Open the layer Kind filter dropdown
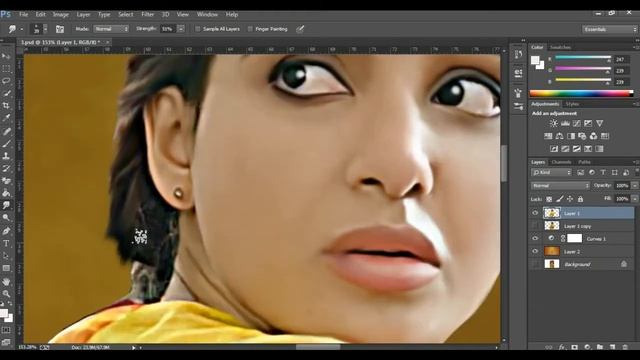640x360 pixels. click(551, 173)
